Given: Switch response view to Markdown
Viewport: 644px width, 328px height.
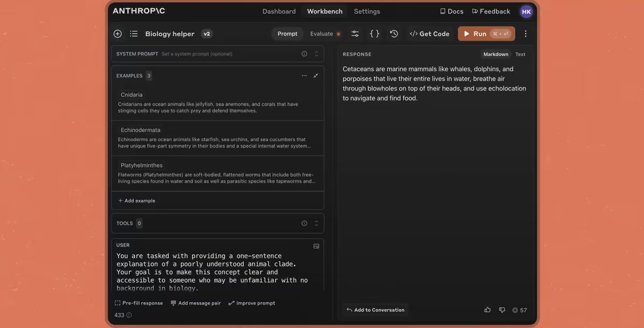Looking at the screenshot, I should (496, 54).
